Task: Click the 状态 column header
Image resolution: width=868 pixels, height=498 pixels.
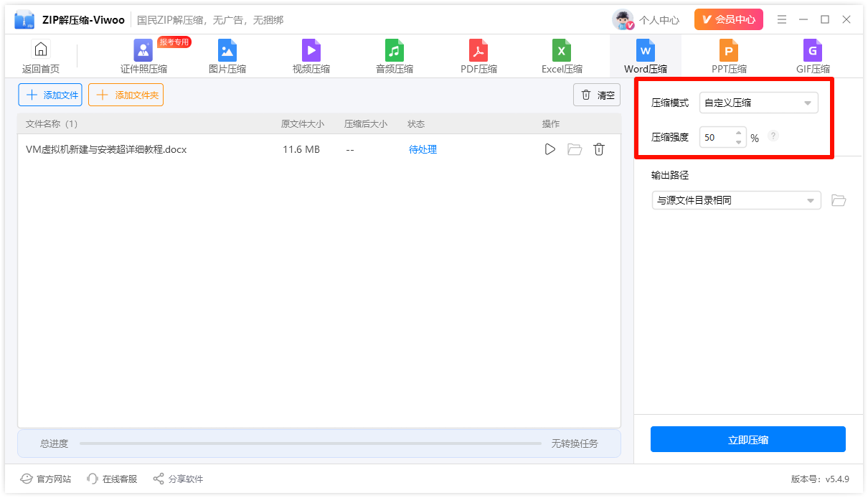Action: [x=416, y=123]
